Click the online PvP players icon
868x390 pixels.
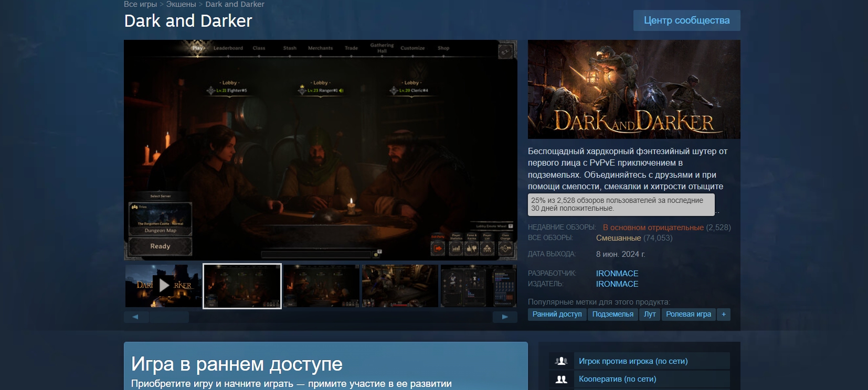pyautogui.click(x=561, y=361)
